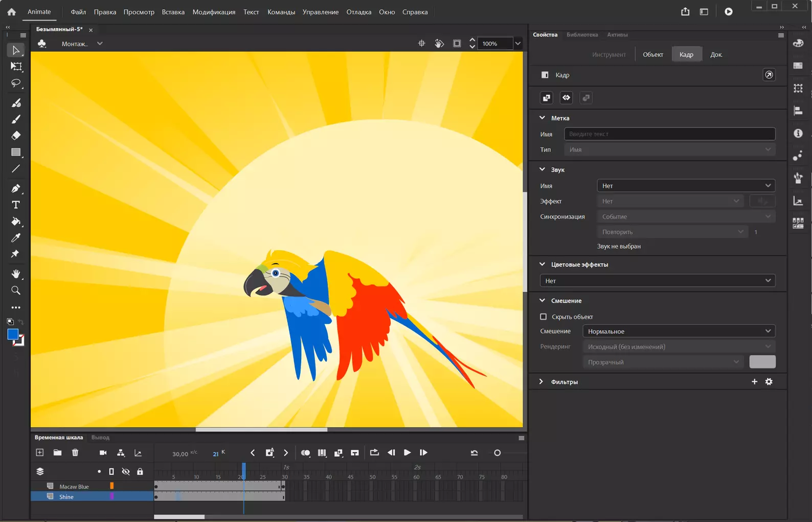The width and height of the screenshot is (812, 522).
Task: Toggle the hide-all-layers eye icon
Action: [126, 471]
